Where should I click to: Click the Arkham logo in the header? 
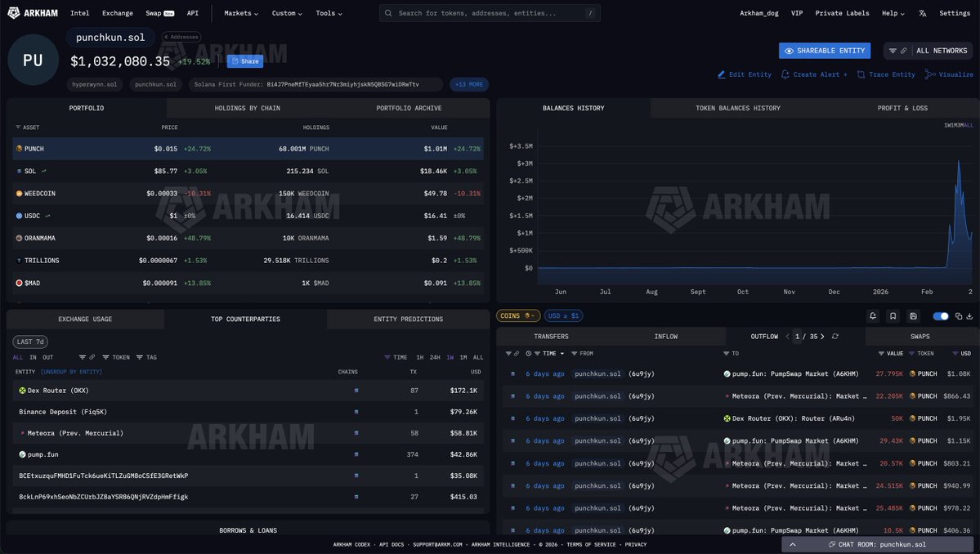(x=33, y=13)
